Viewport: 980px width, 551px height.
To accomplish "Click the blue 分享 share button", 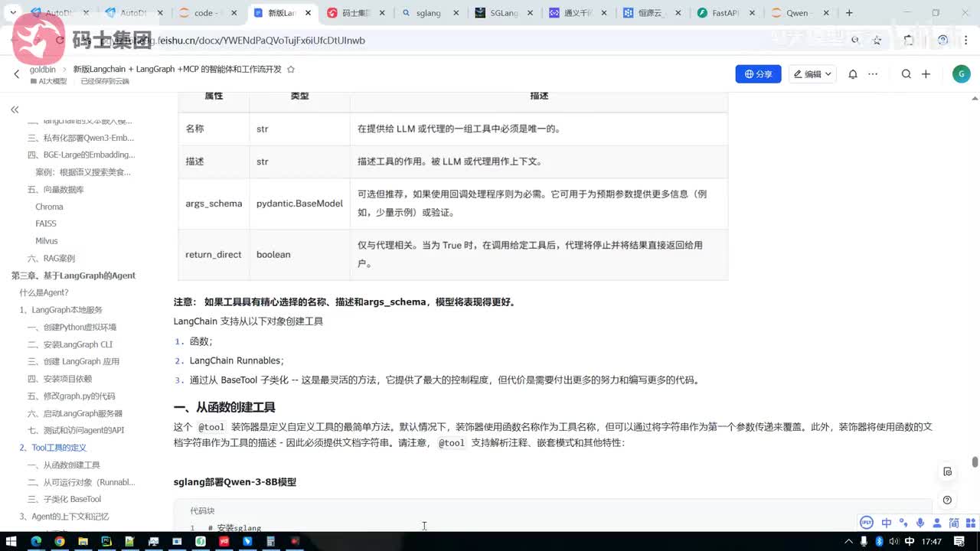I will 758,74.
